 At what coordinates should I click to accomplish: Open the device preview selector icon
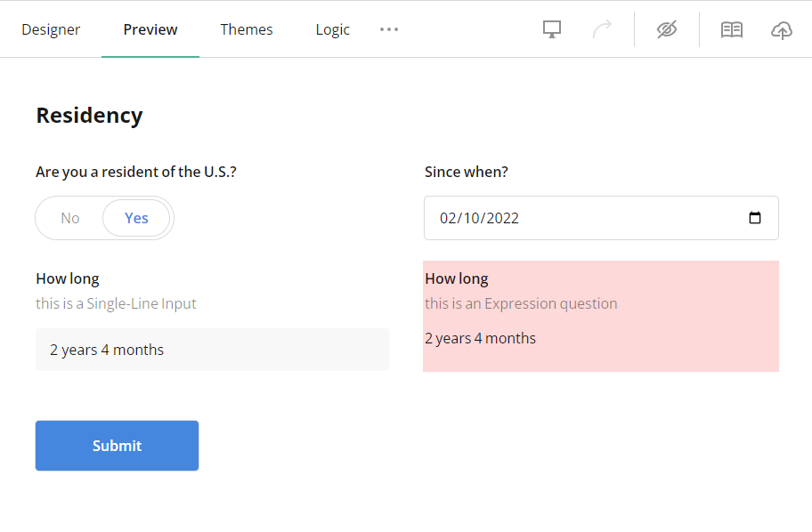coord(551,28)
